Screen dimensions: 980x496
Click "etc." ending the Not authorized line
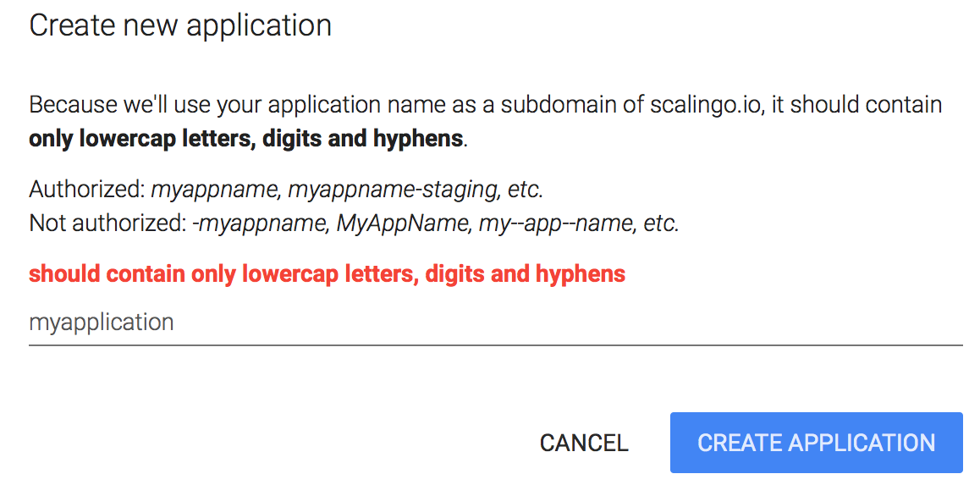click(x=661, y=224)
